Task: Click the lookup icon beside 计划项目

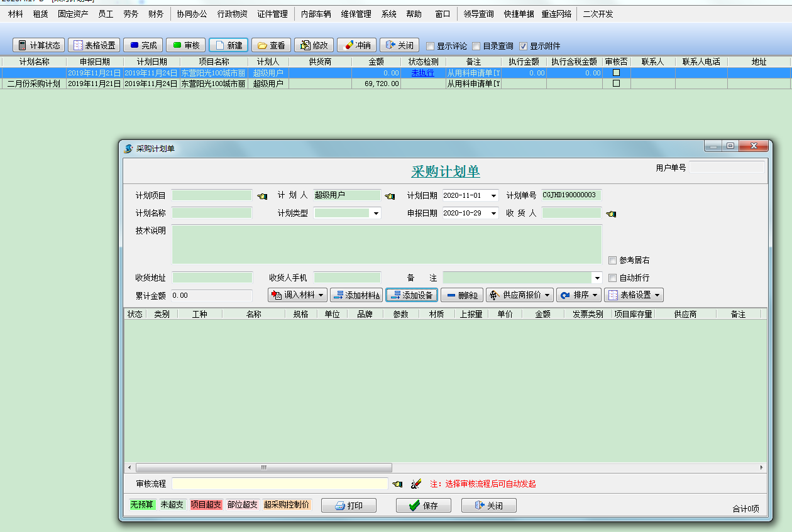Action: tap(262, 195)
